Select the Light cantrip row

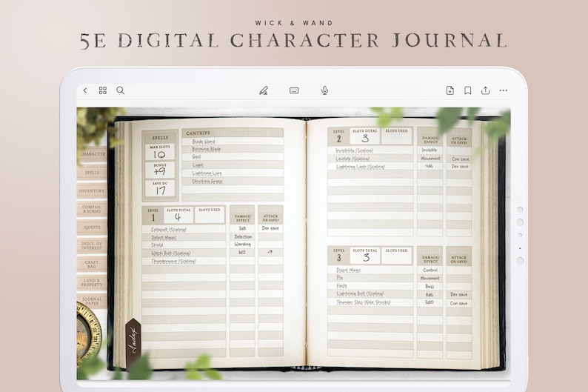(x=233, y=165)
